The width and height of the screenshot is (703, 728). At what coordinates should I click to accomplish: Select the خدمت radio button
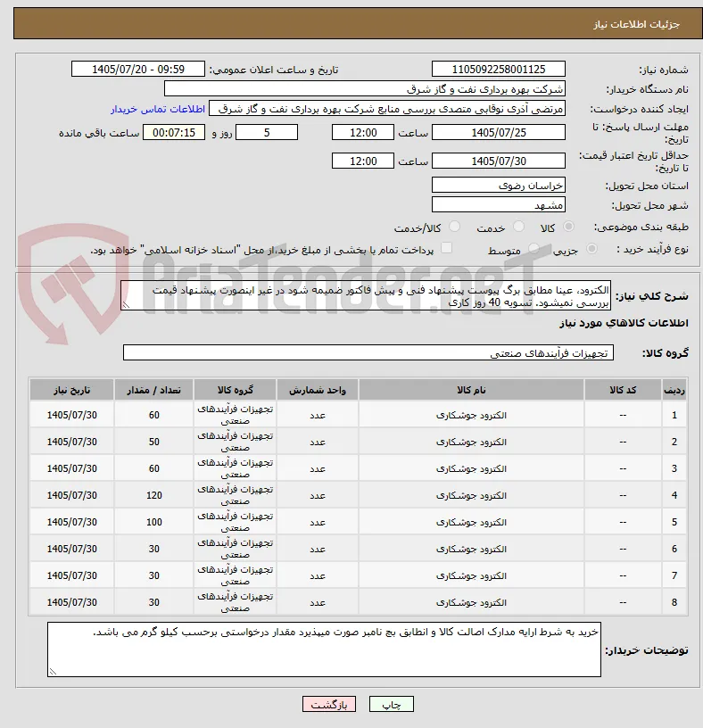point(518,227)
